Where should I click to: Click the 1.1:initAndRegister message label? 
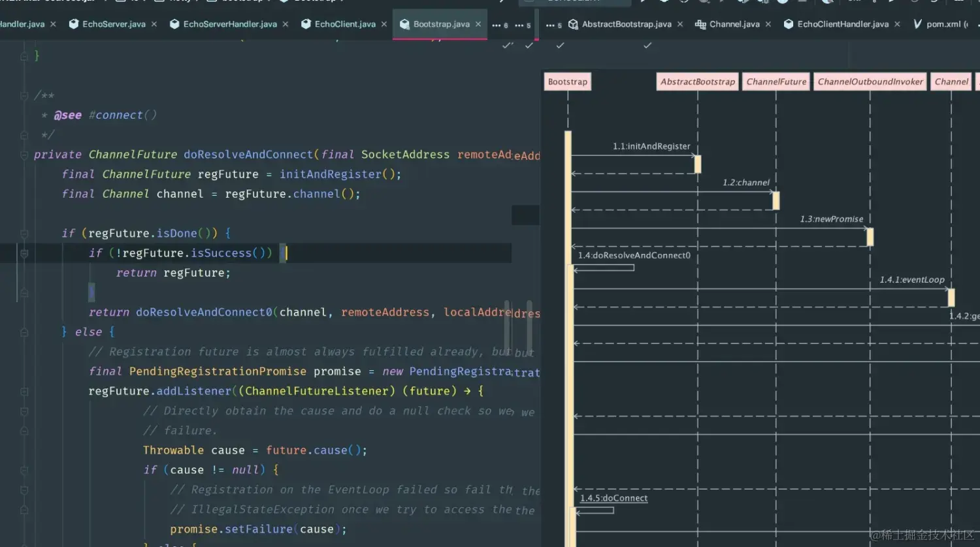point(651,146)
